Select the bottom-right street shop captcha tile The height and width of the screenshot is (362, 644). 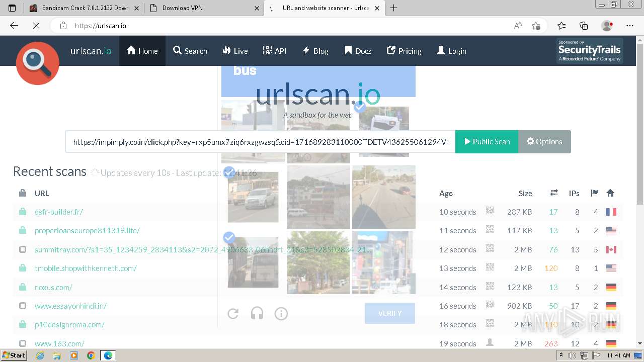tap(384, 262)
